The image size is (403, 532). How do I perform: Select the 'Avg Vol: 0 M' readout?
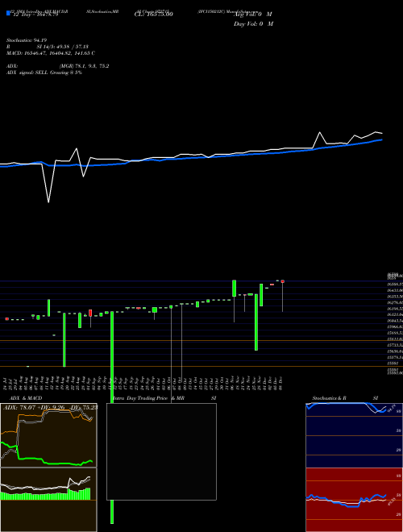pos(253,15)
